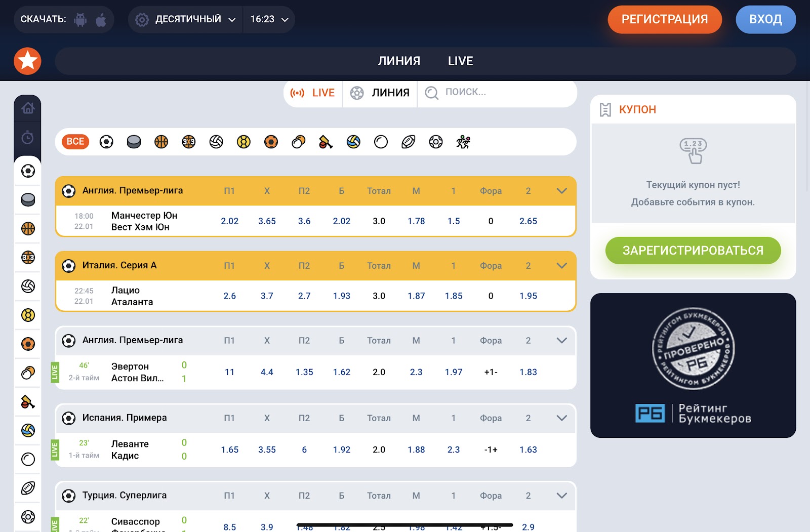Screen dimensions: 810x532
Task: Open the Рейтинг Букмекеров banner
Action: coord(693,365)
